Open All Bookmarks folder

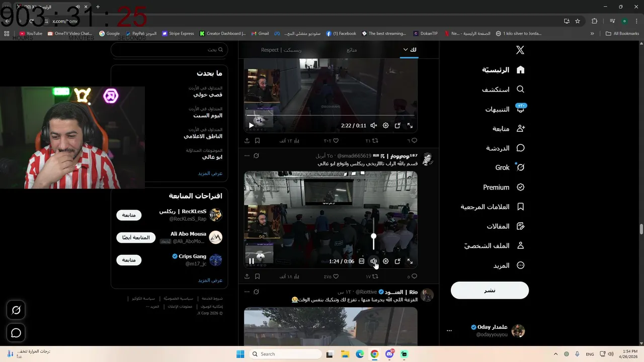622,34
